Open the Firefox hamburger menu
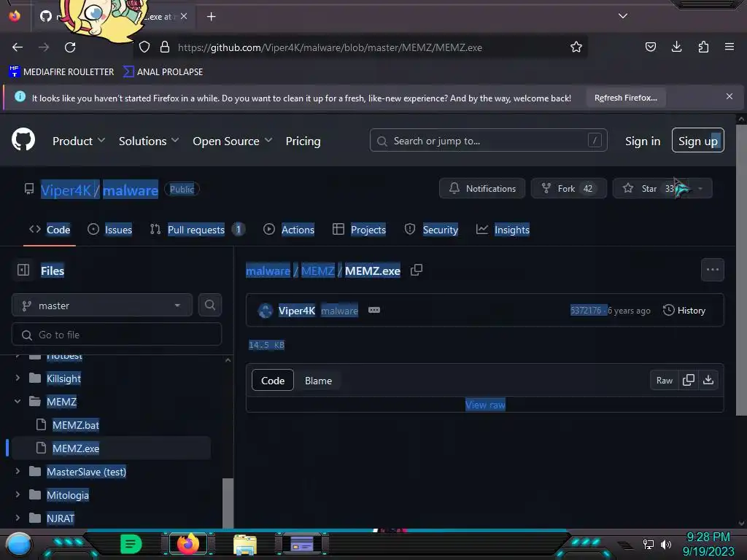The height and width of the screenshot is (560, 747). pos(729,47)
